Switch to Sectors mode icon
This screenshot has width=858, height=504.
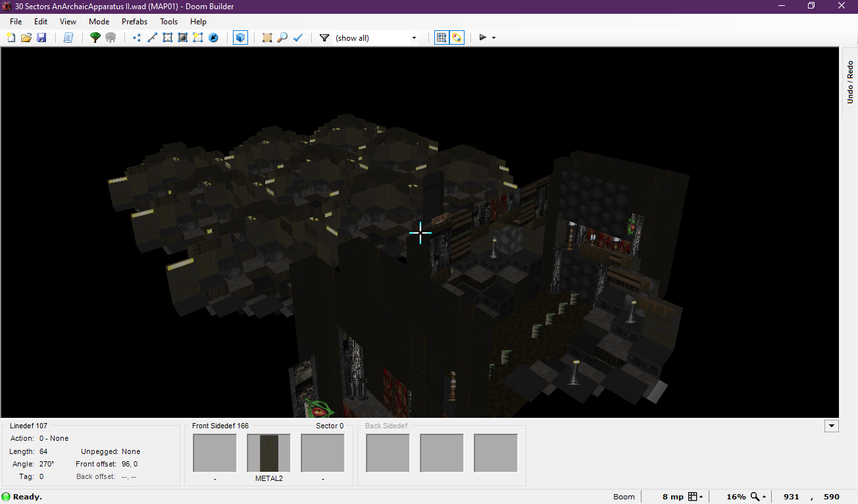tap(167, 38)
